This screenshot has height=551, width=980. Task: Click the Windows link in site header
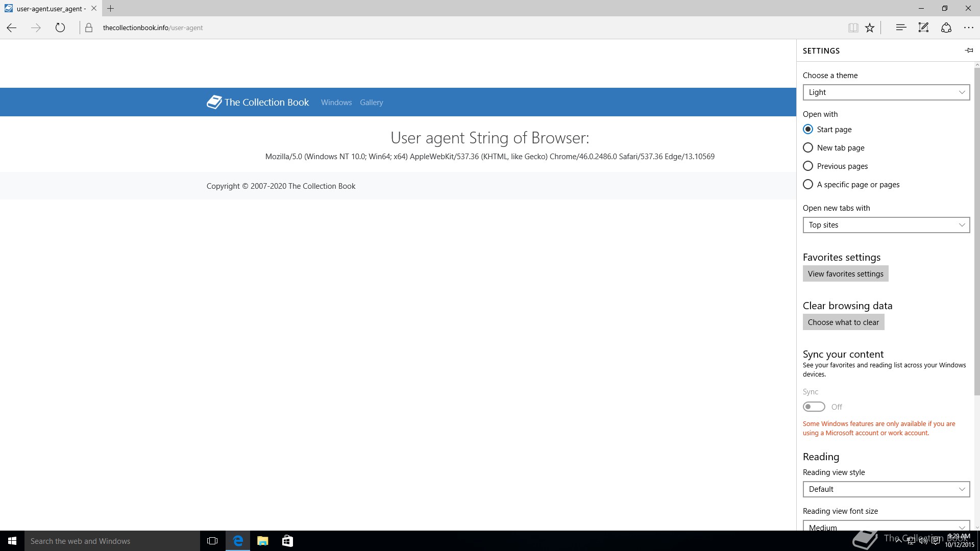[x=336, y=103]
